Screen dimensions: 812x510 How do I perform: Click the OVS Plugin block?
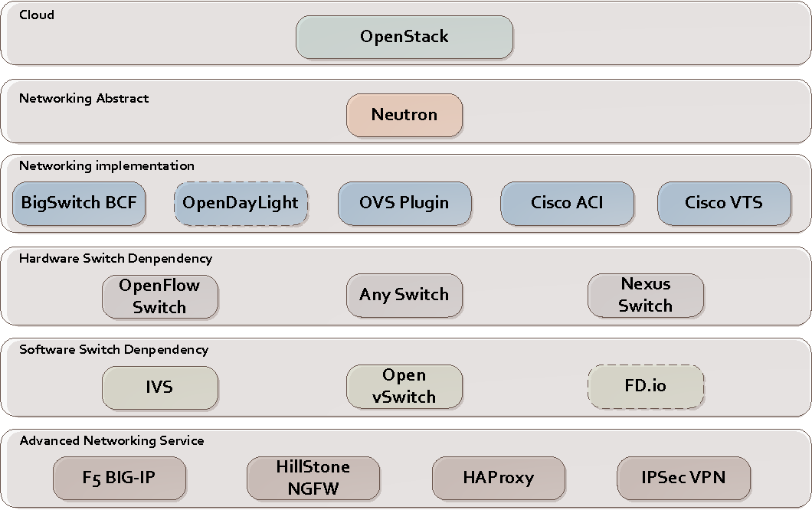404,203
